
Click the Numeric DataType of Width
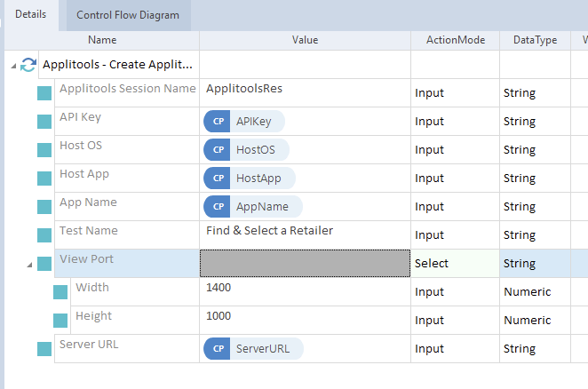pos(535,292)
